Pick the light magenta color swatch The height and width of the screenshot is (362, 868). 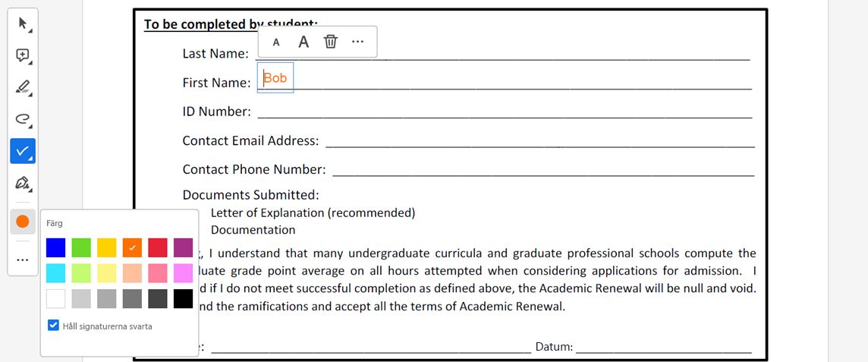click(x=183, y=273)
